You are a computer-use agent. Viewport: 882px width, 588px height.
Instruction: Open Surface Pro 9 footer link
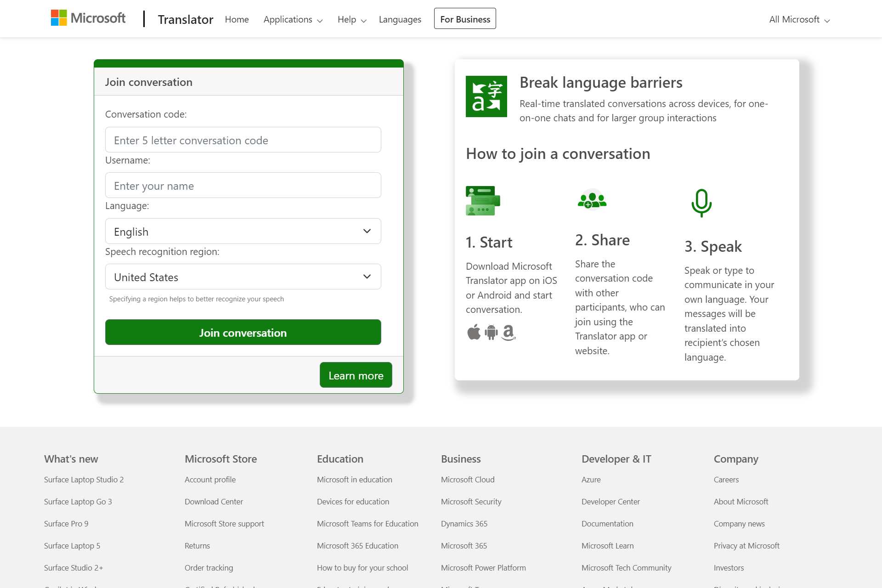[66, 524]
